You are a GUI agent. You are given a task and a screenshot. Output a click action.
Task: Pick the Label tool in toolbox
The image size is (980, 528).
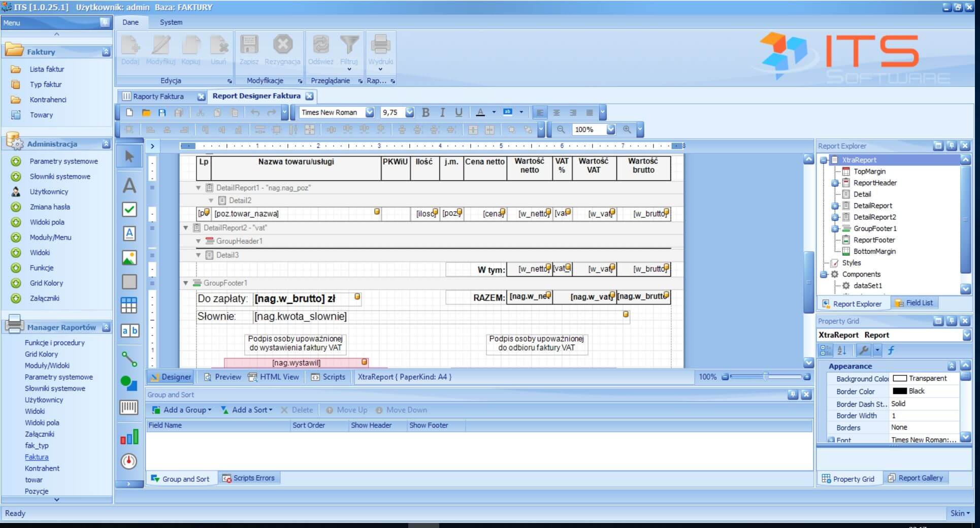click(x=129, y=185)
